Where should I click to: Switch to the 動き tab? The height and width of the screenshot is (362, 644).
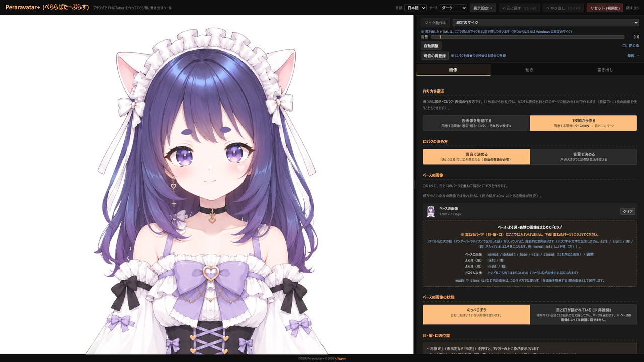(529, 70)
